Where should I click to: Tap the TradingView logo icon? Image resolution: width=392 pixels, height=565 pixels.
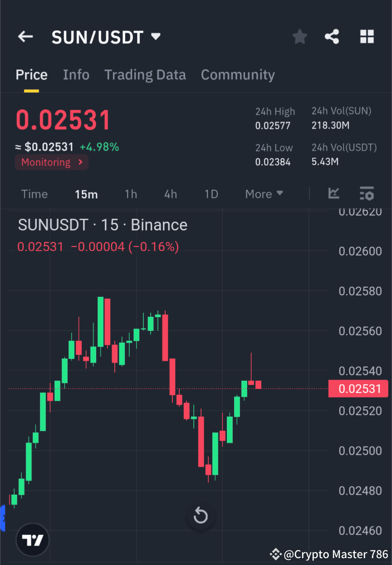coord(32,540)
